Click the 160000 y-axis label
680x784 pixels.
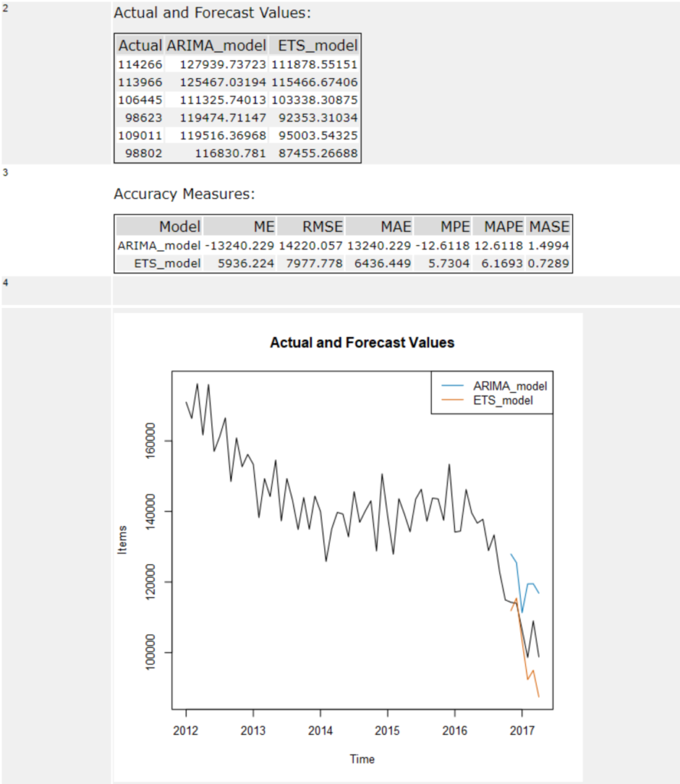[x=150, y=441]
